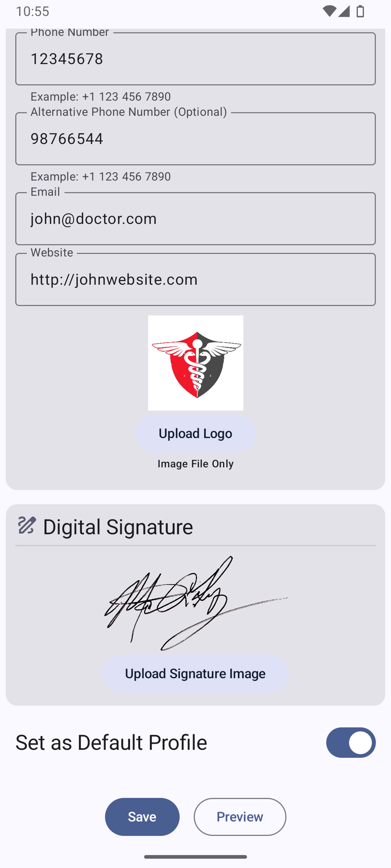Click the medical caduceus logo icon
This screenshot has width=391, height=868.
195,363
